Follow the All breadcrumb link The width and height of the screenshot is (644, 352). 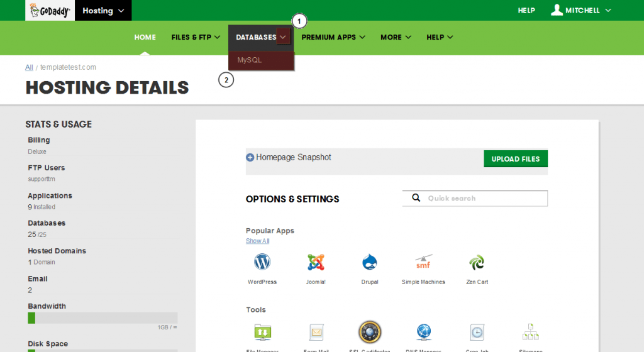pyautogui.click(x=29, y=67)
